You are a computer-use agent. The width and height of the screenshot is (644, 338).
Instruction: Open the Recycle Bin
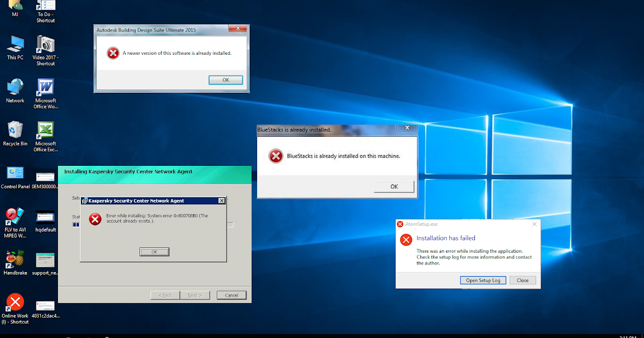pos(15,134)
